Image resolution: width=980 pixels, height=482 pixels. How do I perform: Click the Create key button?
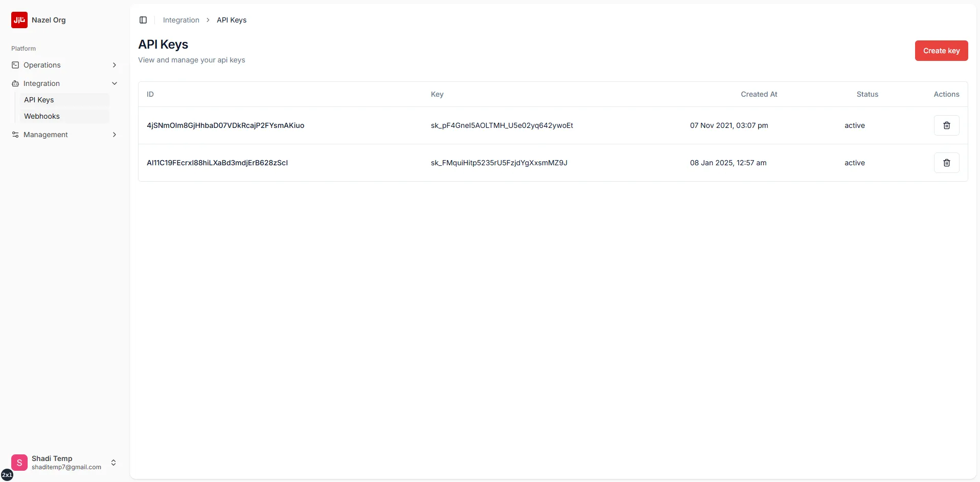click(x=941, y=51)
